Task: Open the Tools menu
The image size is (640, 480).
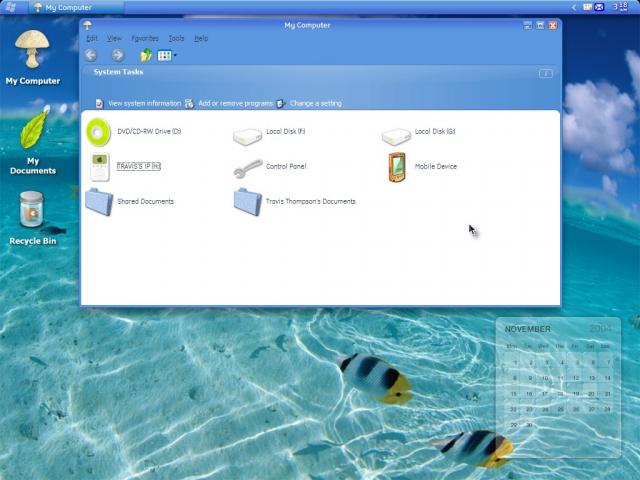Action: (x=176, y=38)
